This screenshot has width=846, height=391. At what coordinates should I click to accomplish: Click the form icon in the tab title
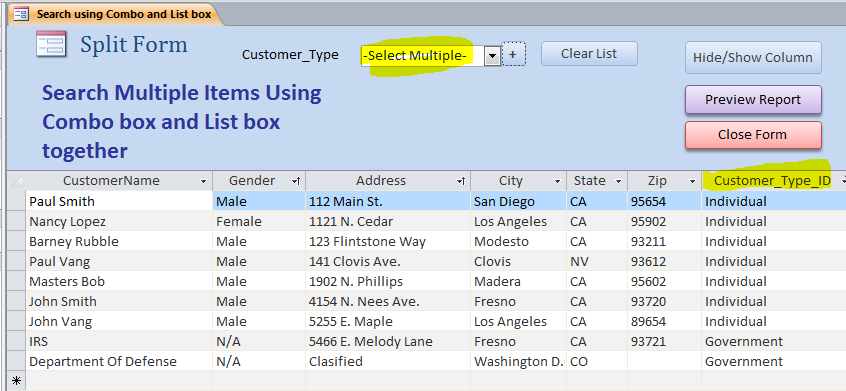pyautogui.click(x=21, y=14)
